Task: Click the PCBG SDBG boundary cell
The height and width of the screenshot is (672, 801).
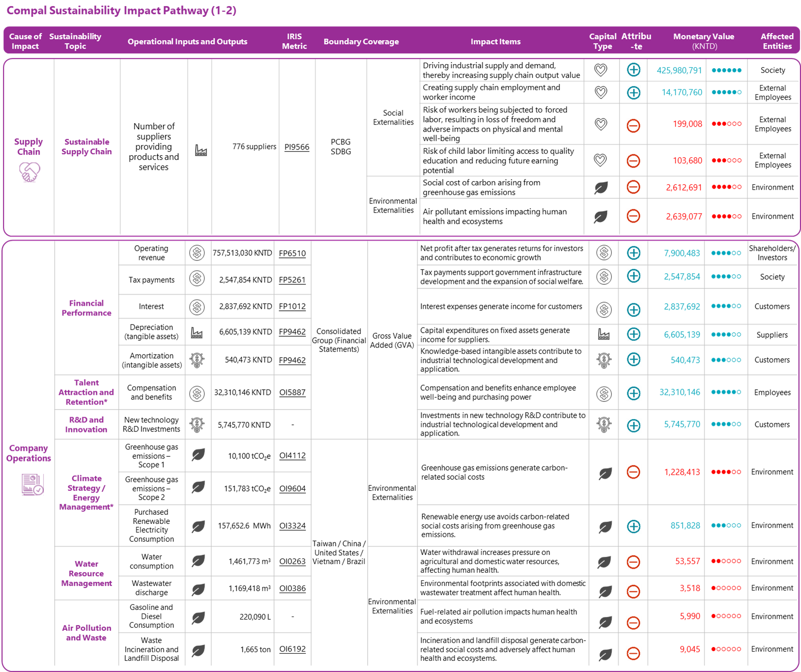Action: pyautogui.click(x=341, y=147)
